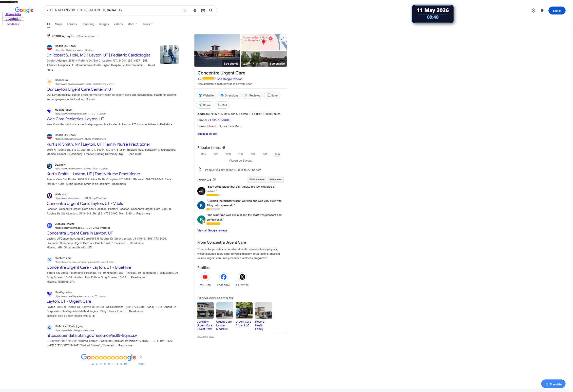Screen dimensions: 573x392
Task: Click the Utah Open Data favicon
Action: (49, 328)
